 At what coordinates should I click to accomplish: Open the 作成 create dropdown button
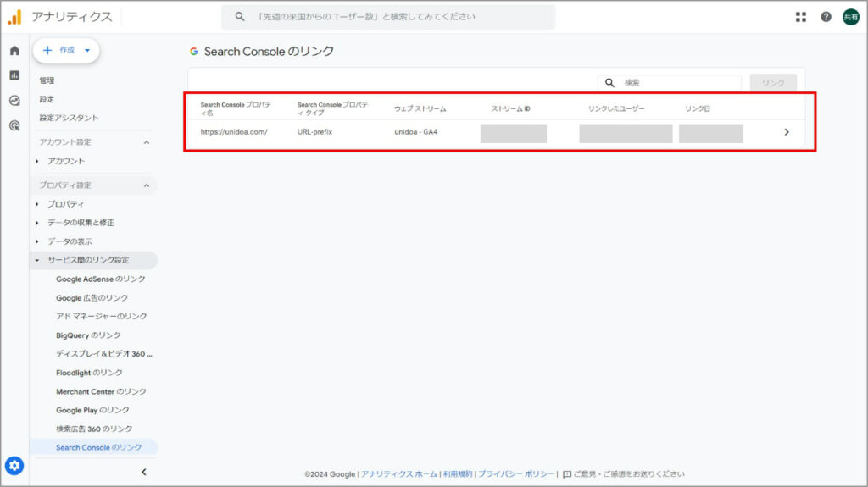(66, 50)
